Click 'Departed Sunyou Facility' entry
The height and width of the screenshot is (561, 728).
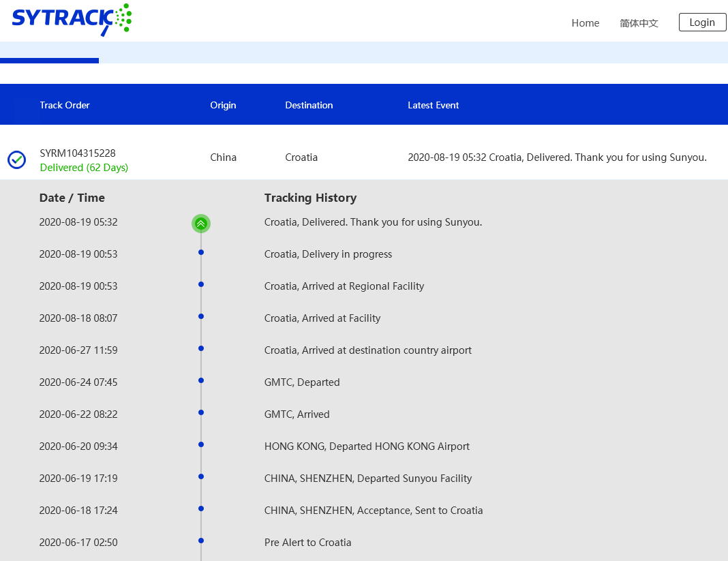coord(367,479)
